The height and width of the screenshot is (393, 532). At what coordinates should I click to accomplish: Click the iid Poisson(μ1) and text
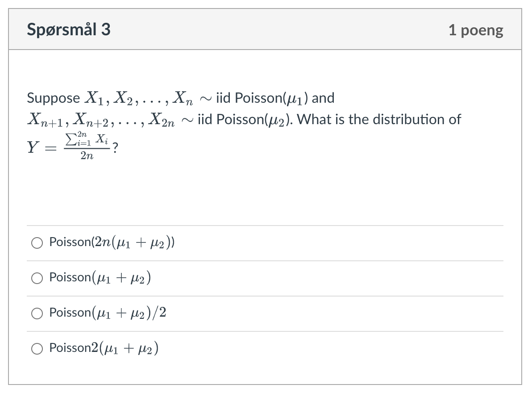click(x=275, y=98)
